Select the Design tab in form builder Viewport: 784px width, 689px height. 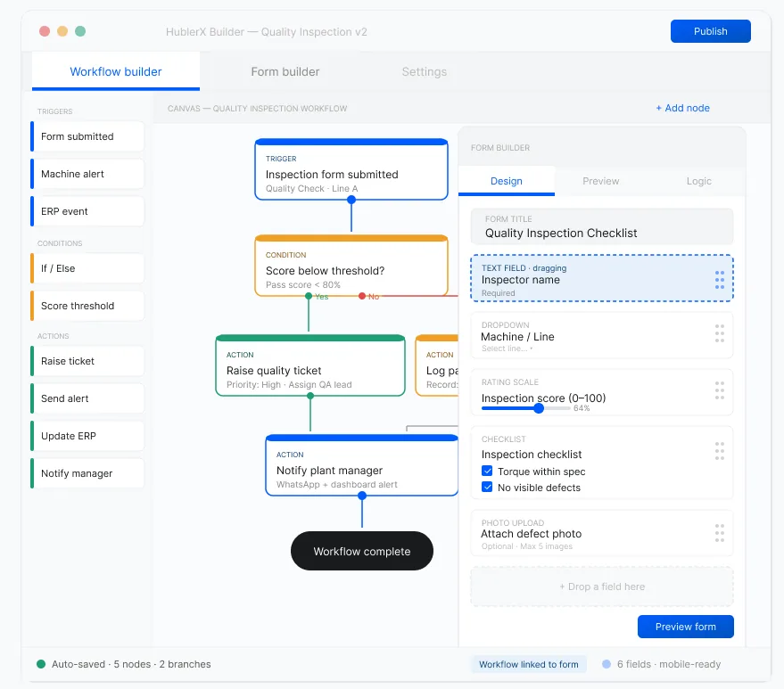506,181
